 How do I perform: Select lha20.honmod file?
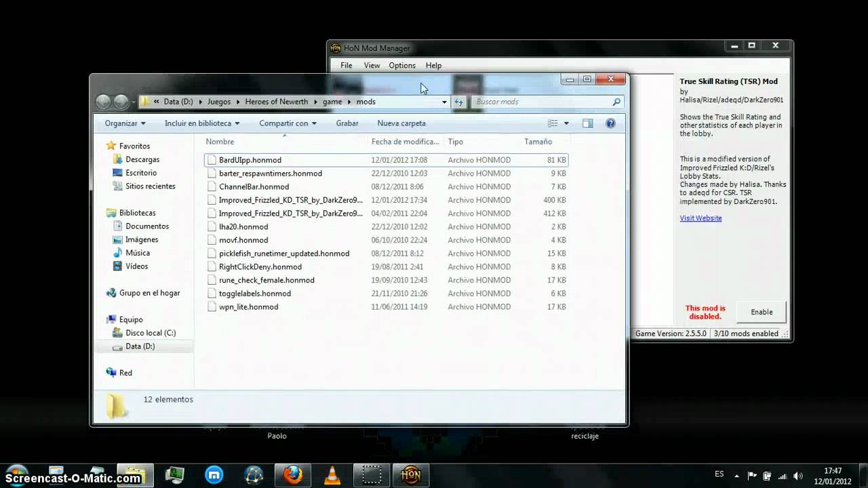click(386, 226)
